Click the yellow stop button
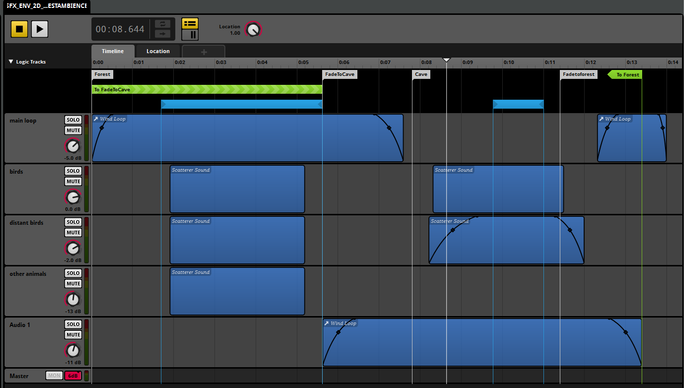Image resolution: width=686 pixels, height=388 pixels. click(x=19, y=29)
